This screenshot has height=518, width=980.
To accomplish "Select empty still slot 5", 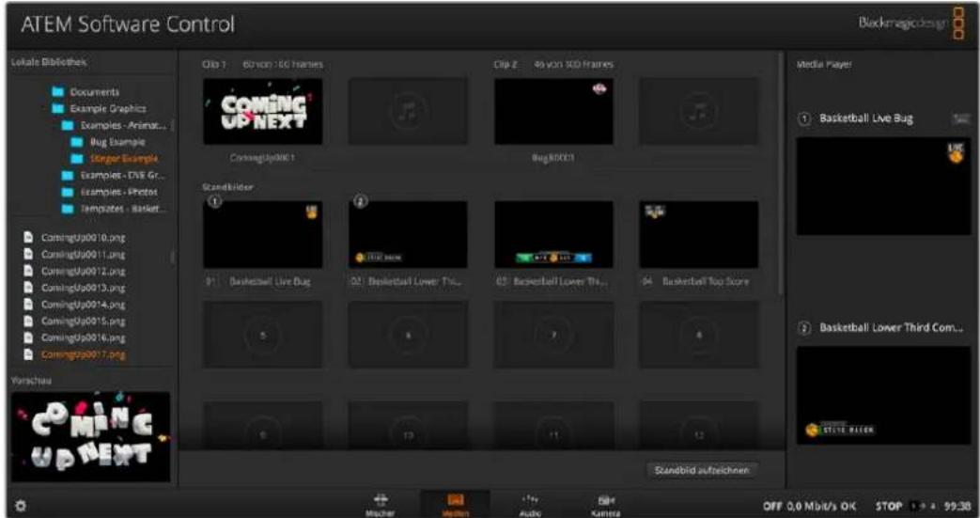I will 262,335.
